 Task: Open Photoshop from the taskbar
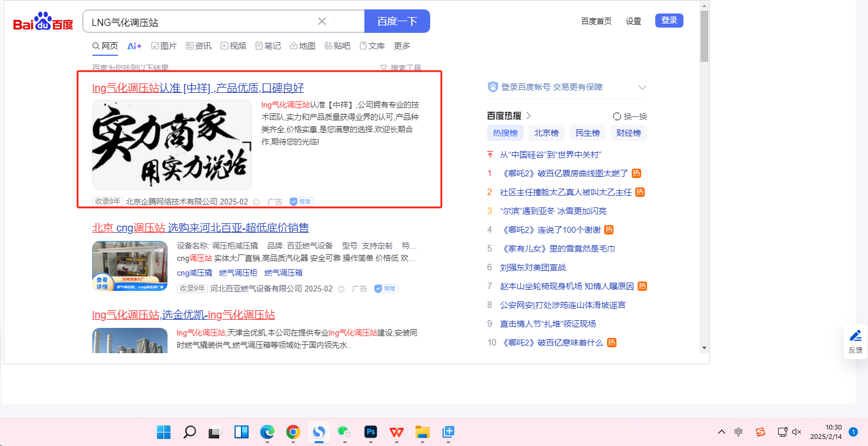pyautogui.click(x=371, y=432)
